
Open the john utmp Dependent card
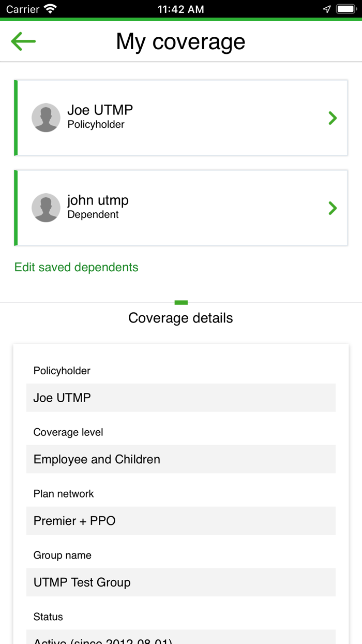pos(181,208)
